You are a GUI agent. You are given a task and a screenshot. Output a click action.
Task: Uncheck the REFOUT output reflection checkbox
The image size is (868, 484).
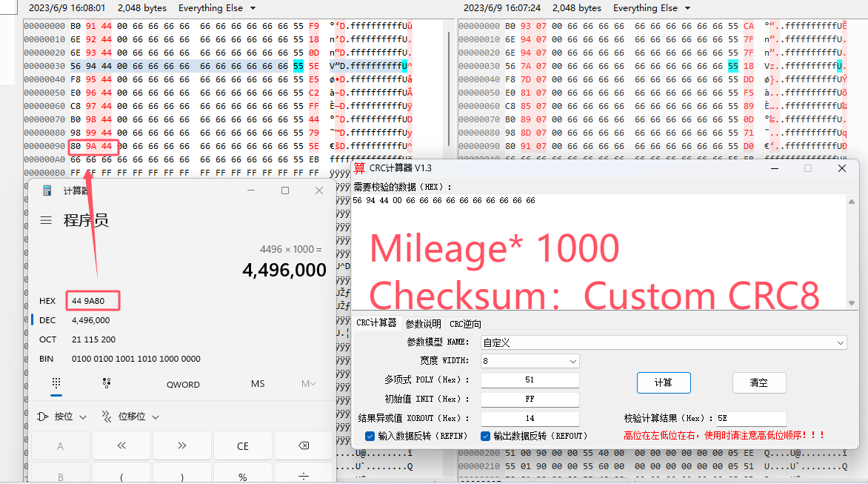pyautogui.click(x=485, y=437)
